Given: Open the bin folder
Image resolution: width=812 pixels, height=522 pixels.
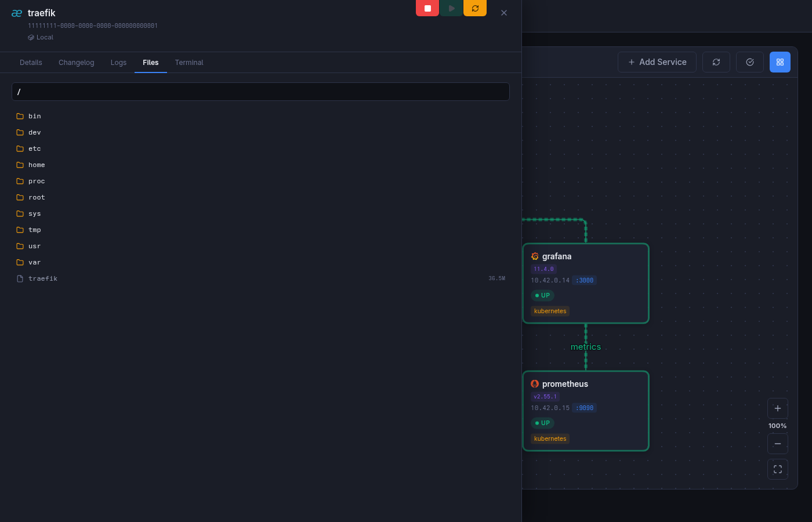Looking at the screenshot, I should [x=260, y=116].
